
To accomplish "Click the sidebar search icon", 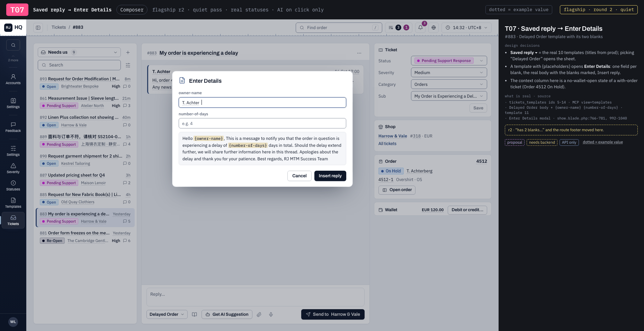I will (13, 45).
